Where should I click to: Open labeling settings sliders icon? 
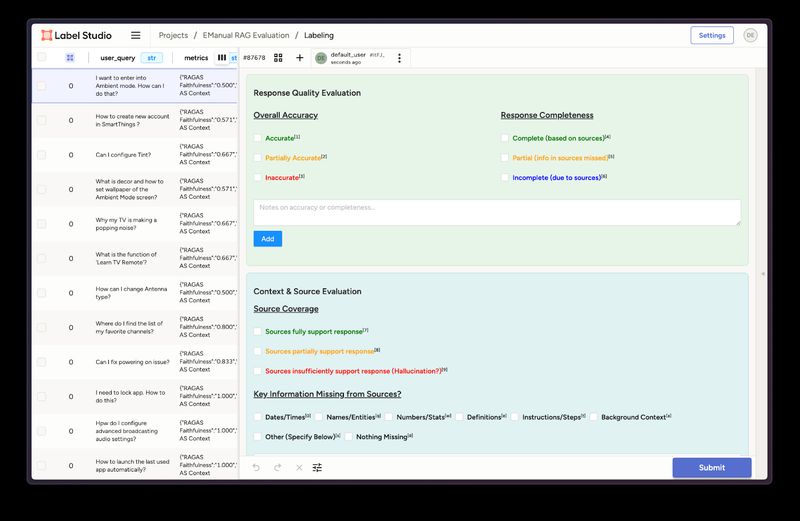pyautogui.click(x=317, y=467)
